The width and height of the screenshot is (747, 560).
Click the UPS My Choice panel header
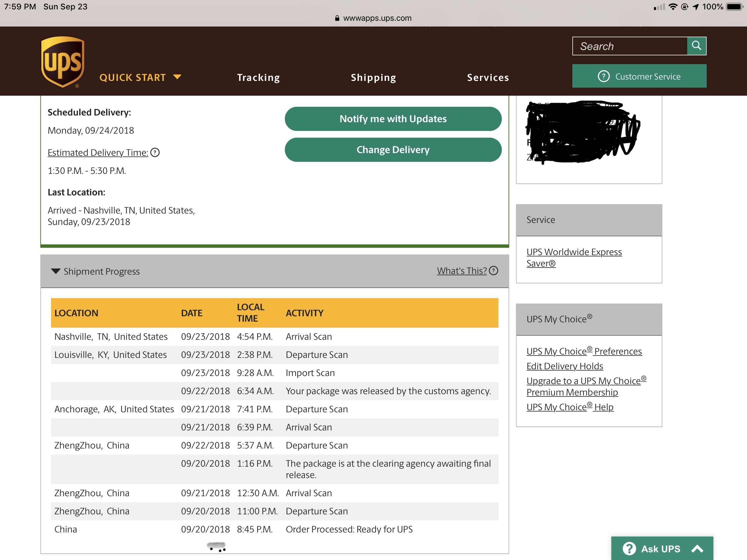[588, 319]
